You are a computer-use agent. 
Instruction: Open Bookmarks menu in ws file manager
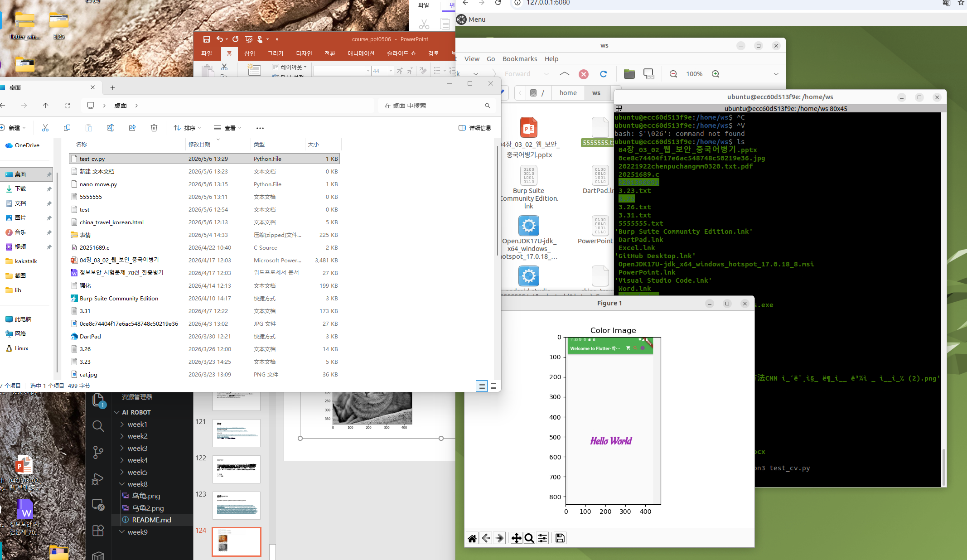tap(520, 59)
